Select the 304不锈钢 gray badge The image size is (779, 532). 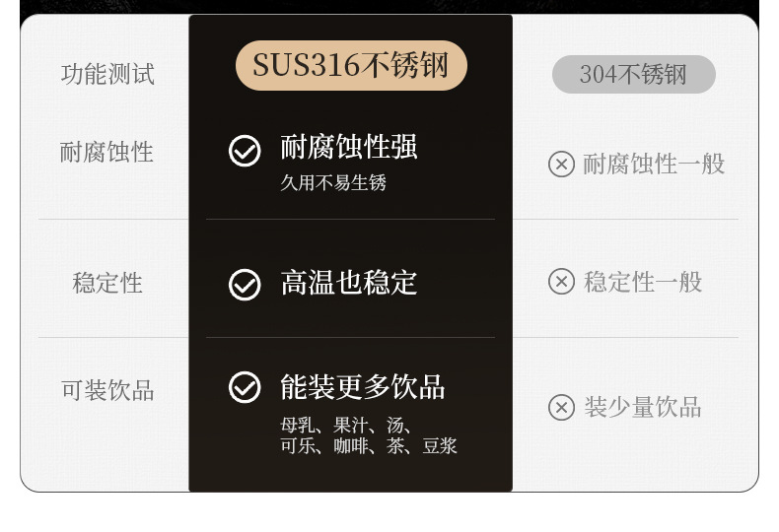[x=633, y=75]
